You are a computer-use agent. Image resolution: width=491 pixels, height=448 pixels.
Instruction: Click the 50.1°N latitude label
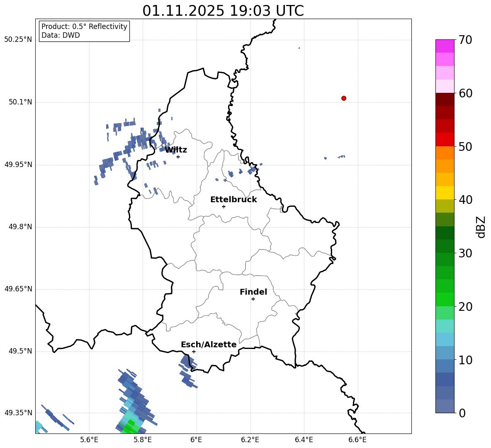click(20, 102)
